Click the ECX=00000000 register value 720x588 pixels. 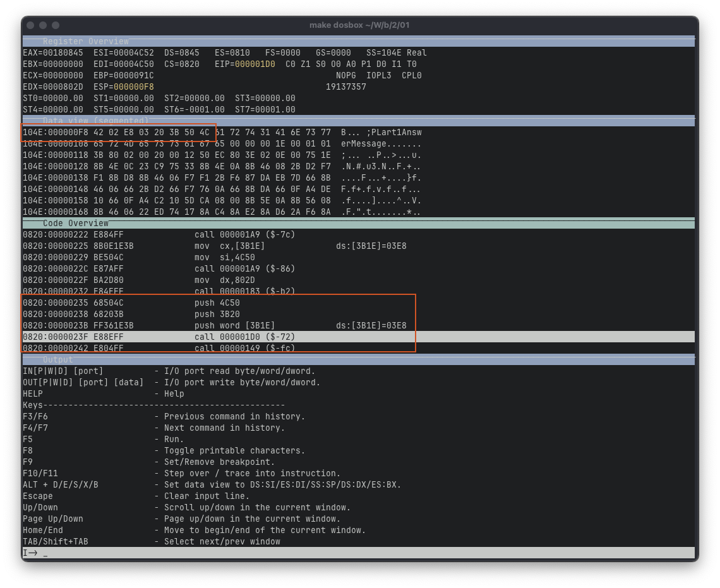[x=53, y=75]
